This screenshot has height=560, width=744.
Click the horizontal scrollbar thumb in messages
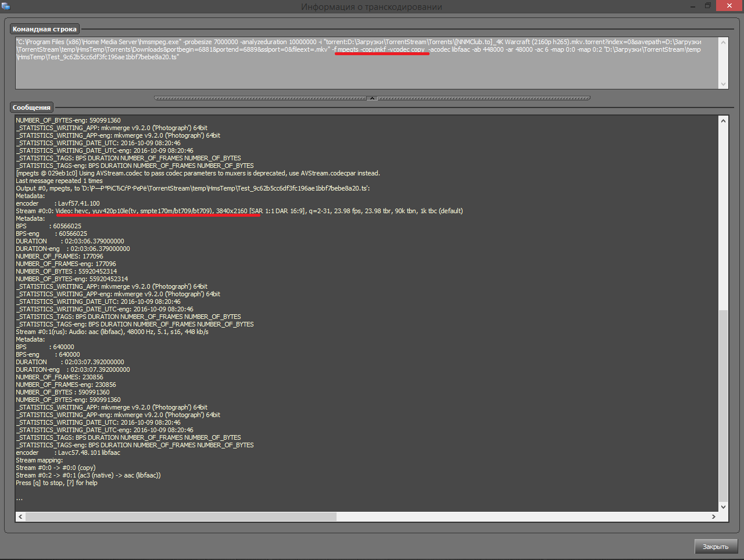pyautogui.click(x=180, y=516)
